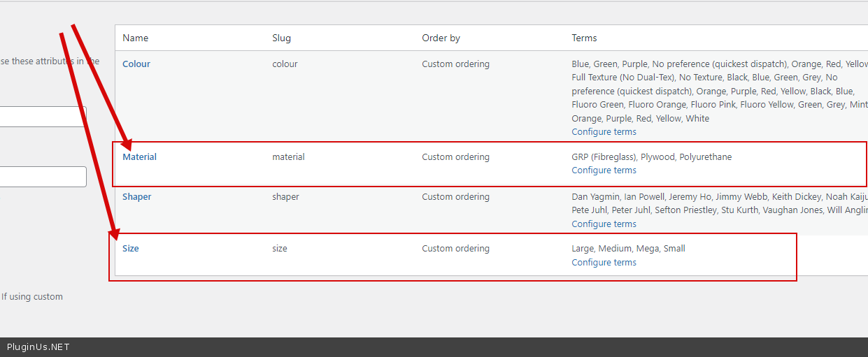The width and height of the screenshot is (868, 357).
Task: Click the Order by column header
Action: [x=441, y=38]
